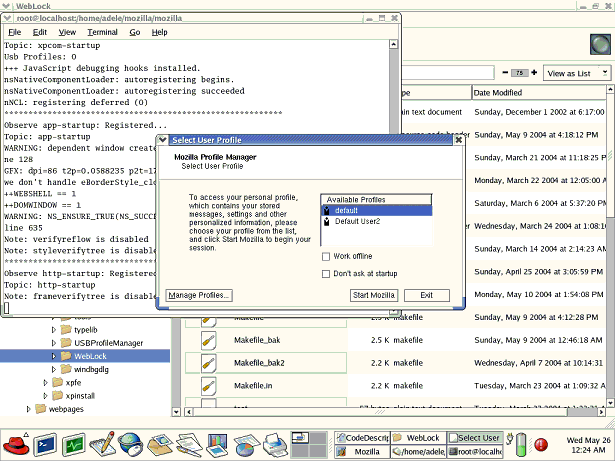Click the Nautilus location input field
Viewport: 615px width, 461px height.
448,73
